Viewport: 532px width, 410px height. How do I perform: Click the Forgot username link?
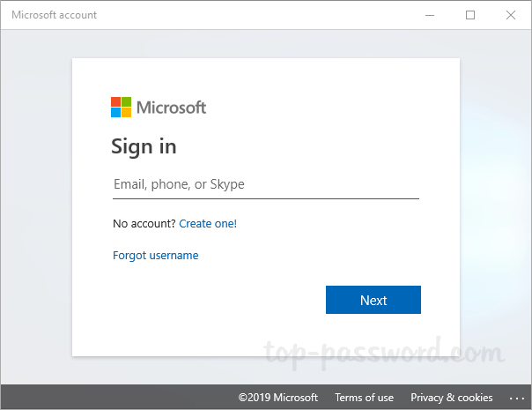(x=156, y=256)
